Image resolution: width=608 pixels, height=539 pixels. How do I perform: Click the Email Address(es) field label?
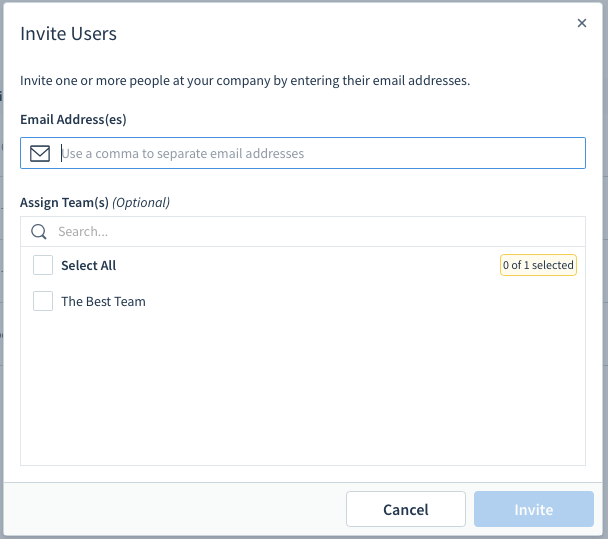pyautogui.click(x=73, y=119)
